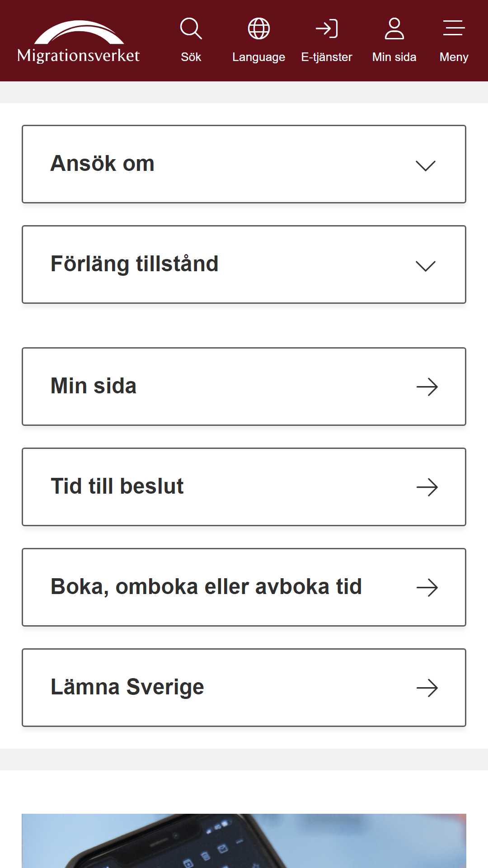The image size is (488, 868).
Task: Open Boka, omboka eller avboka tid link
Action: point(244,587)
